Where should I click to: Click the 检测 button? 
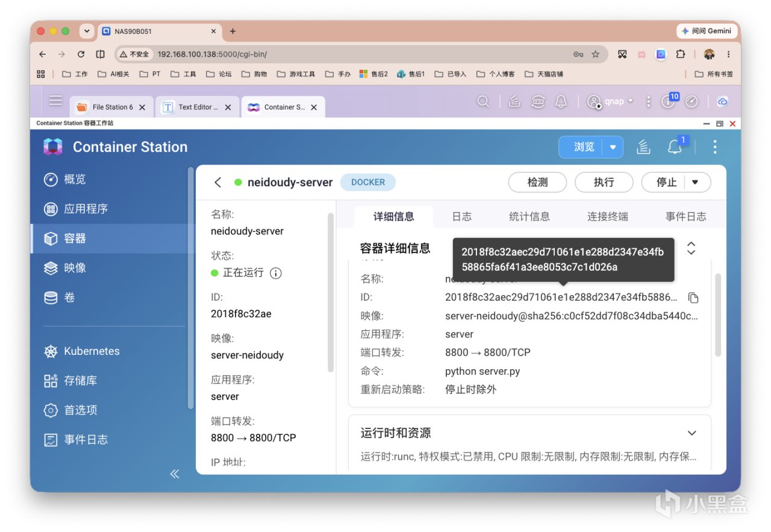(537, 183)
